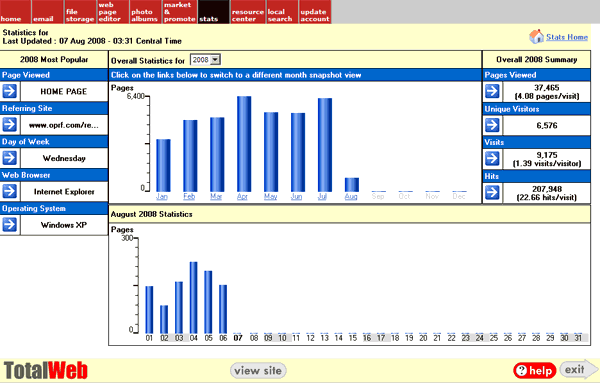600x383 pixels.
Task: Click the summary arrow icon beside 37,465 pages
Action: (492, 91)
